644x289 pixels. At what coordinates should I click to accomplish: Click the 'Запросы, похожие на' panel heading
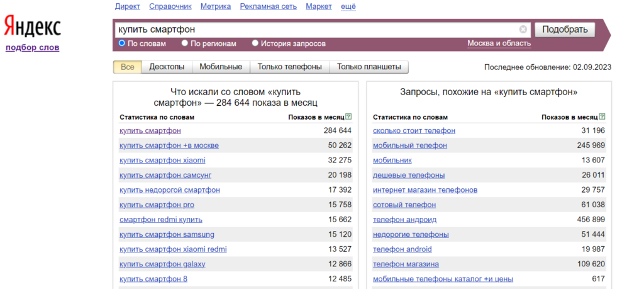489,92
